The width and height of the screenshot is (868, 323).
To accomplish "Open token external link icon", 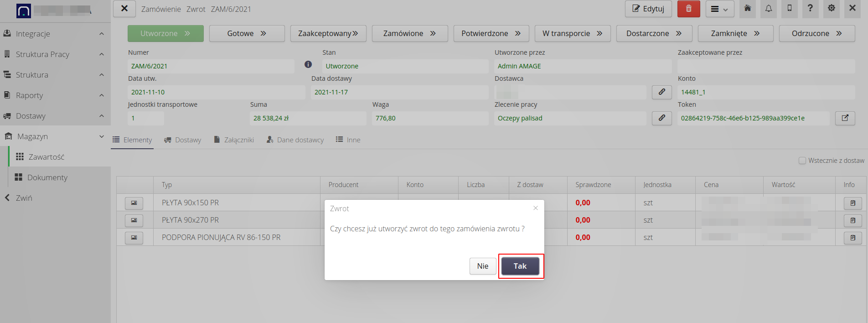I will pyautogui.click(x=845, y=118).
